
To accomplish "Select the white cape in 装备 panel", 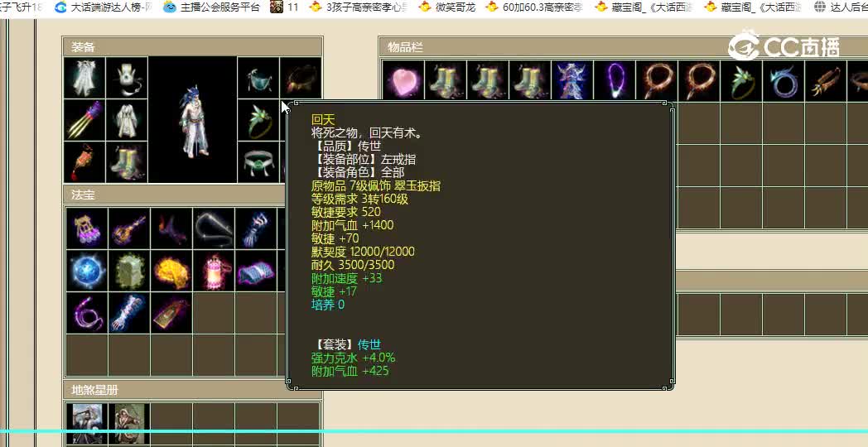I will (x=84, y=78).
